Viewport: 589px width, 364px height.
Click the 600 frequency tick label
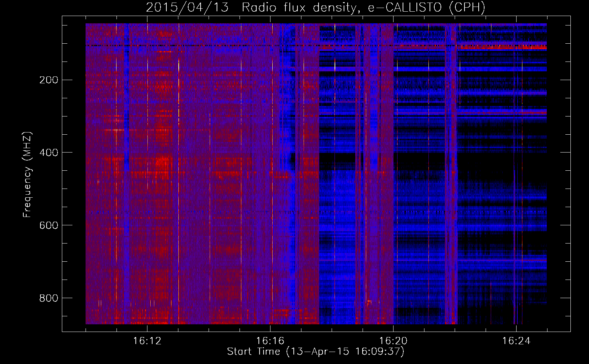point(49,225)
